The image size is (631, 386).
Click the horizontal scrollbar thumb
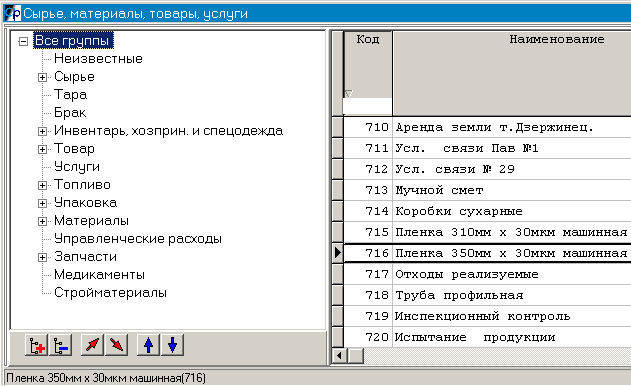pos(355,356)
